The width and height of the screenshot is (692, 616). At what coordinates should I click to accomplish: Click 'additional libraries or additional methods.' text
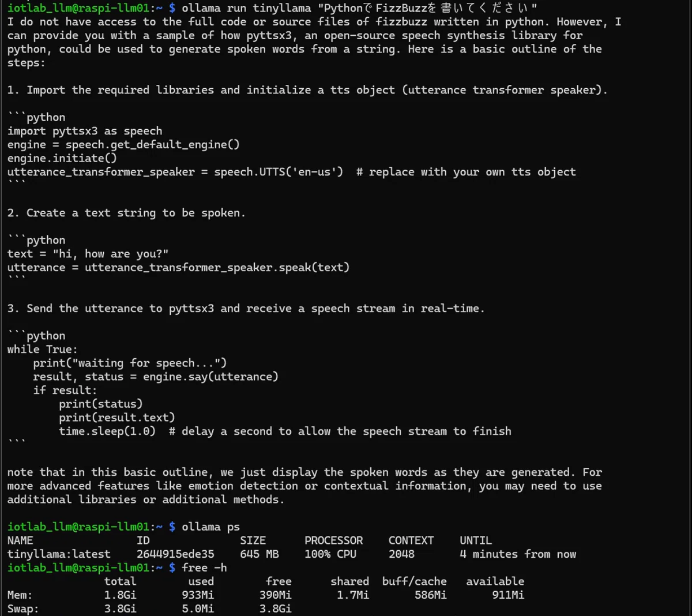tap(146, 499)
